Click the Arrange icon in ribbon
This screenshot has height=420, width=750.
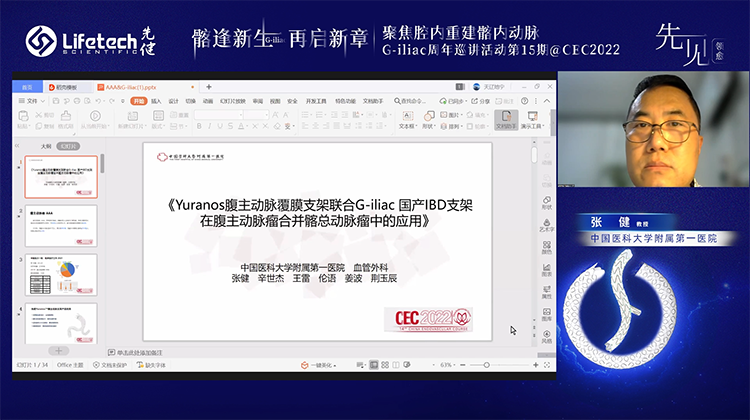443,126
